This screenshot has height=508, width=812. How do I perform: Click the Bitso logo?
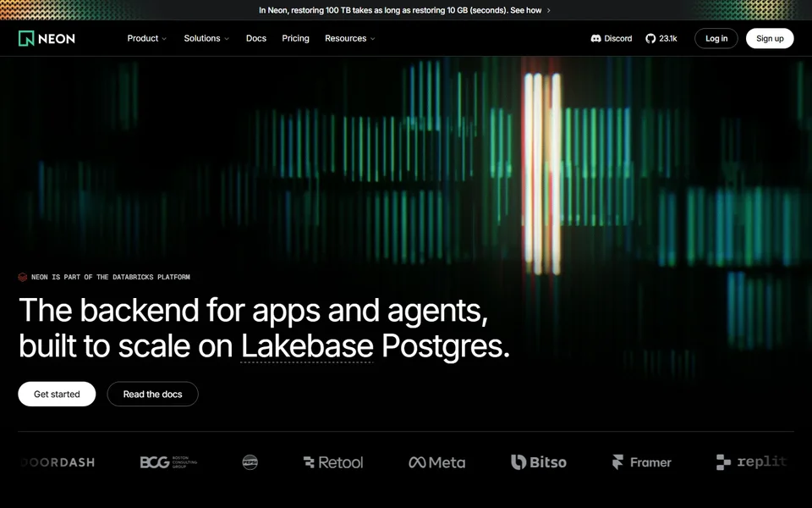pyautogui.click(x=539, y=462)
